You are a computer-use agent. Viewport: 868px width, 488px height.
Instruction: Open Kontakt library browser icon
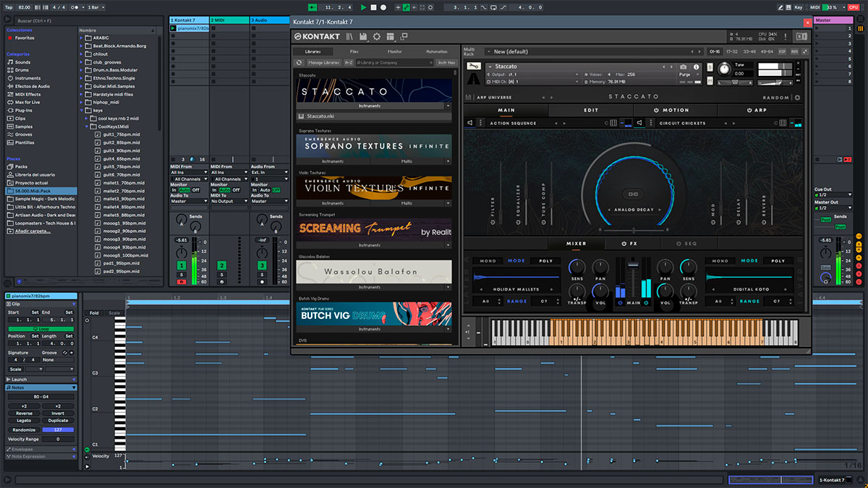(349, 36)
